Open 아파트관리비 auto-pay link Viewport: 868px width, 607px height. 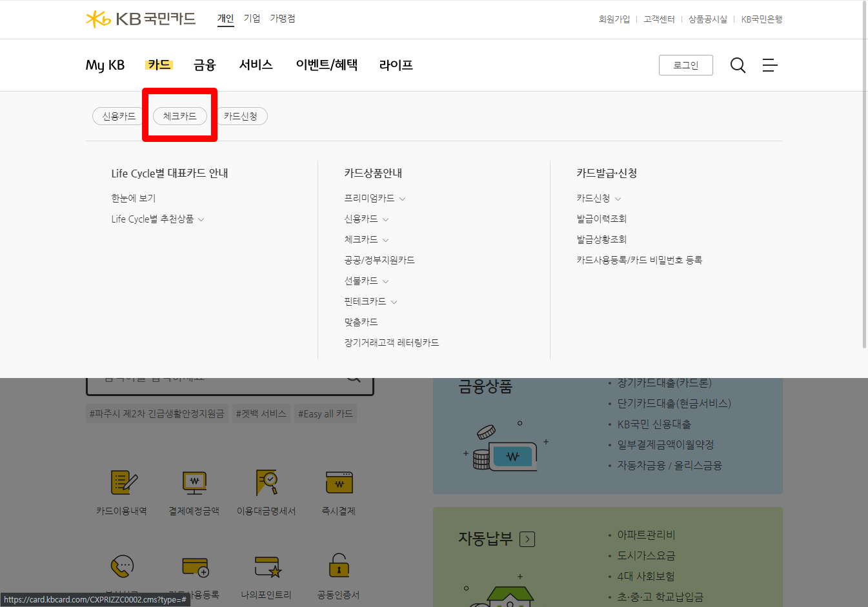pyautogui.click(x=646, y=535)
